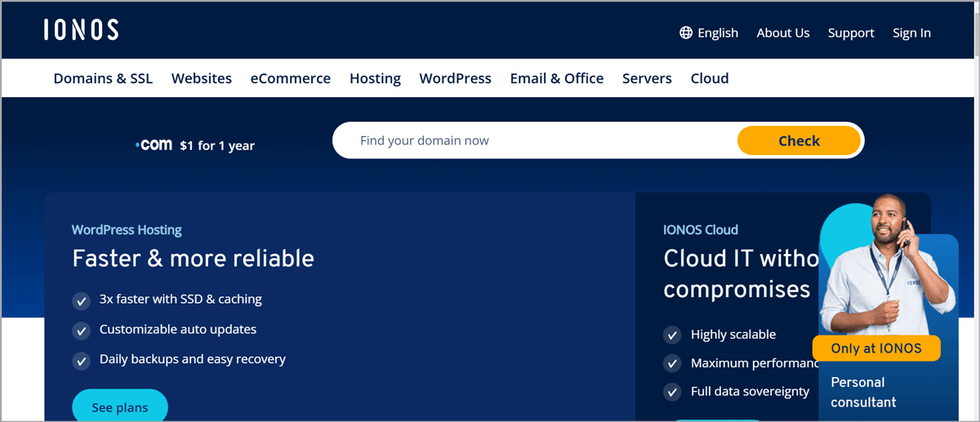Click the globe language icon

686,33
